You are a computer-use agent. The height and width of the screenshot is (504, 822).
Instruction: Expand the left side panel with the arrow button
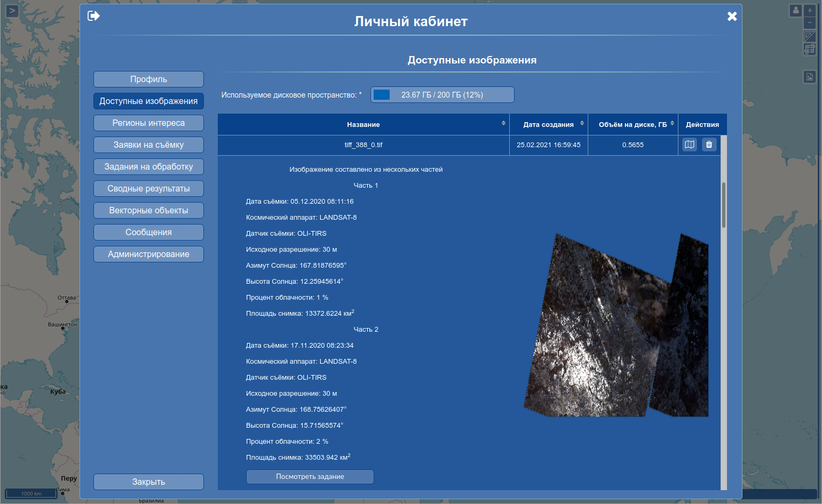tap(12, 11)
